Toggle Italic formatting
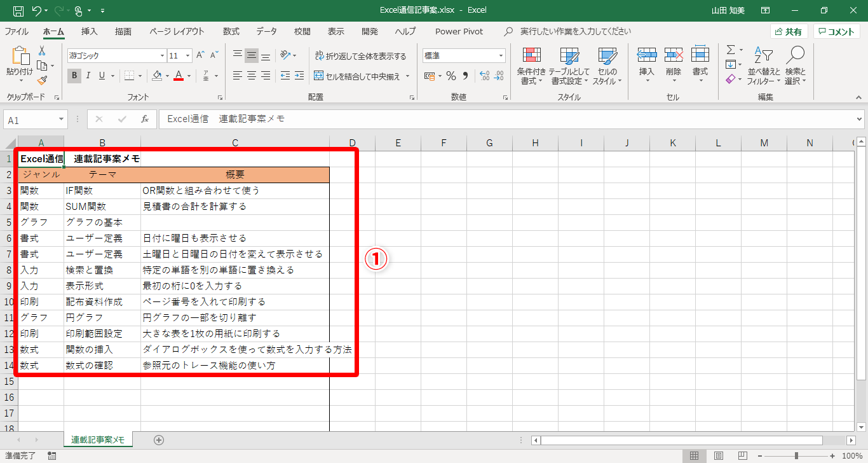This screenshot has height=463, width=868. click(88, 76)
